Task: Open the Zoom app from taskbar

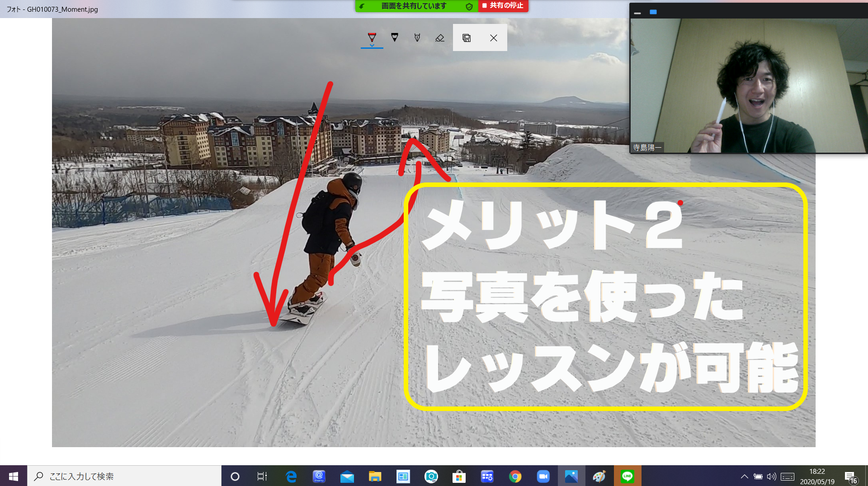Action: click(x=543, y=476)
